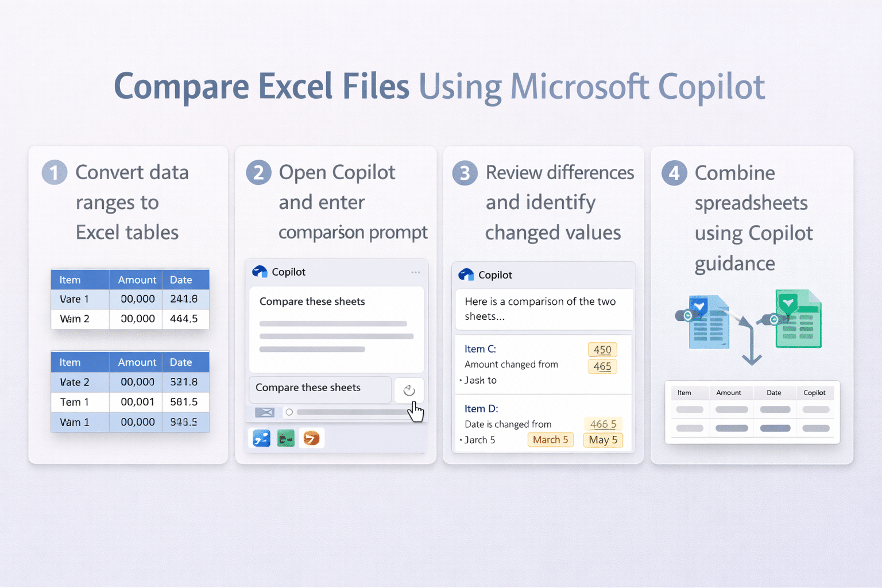The width and height of the screenshot is (882, 588).
Task: Click the "Copilot" column header in combined table
Action: tap(814, 393)
